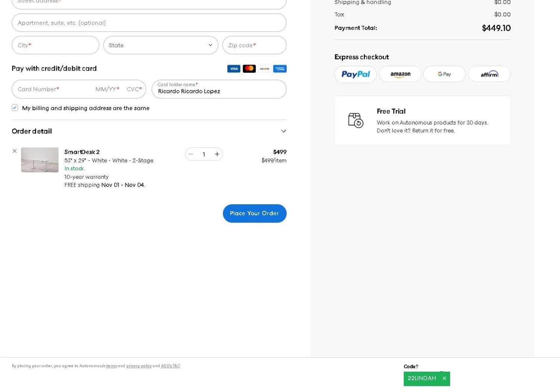Pay with PayPal express checkout

[355, 74]
